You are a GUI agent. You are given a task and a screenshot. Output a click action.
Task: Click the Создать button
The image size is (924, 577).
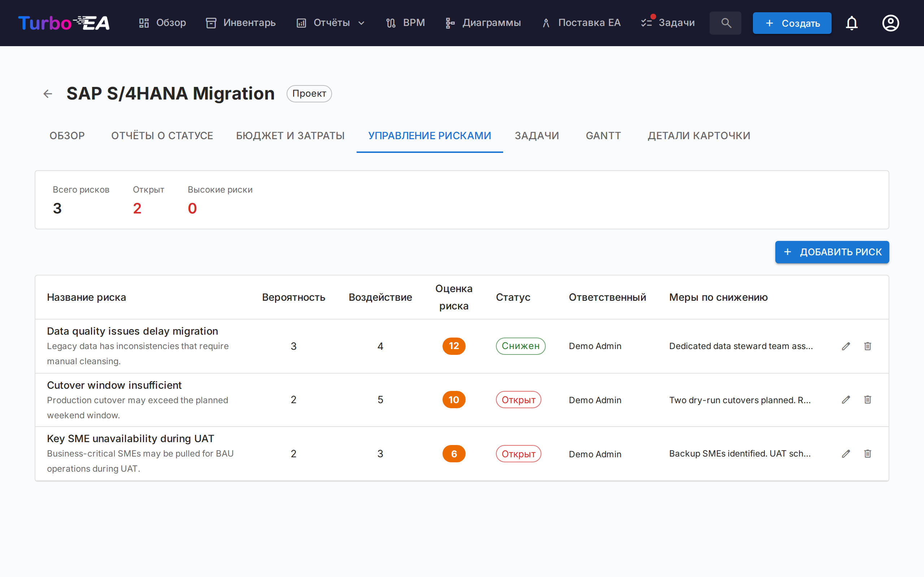(x=792, y=23)
